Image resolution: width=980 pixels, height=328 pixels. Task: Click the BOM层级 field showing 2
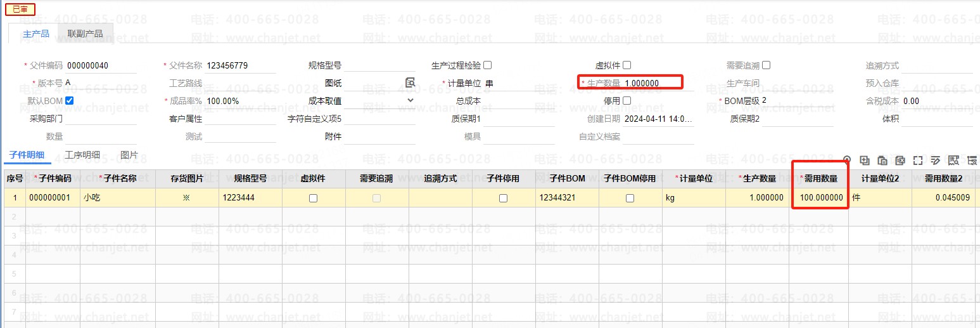(797, 101)
